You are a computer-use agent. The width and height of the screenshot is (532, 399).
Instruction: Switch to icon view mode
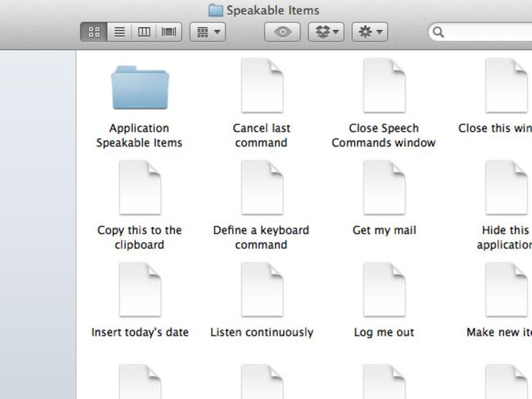(x=94, y=32)
